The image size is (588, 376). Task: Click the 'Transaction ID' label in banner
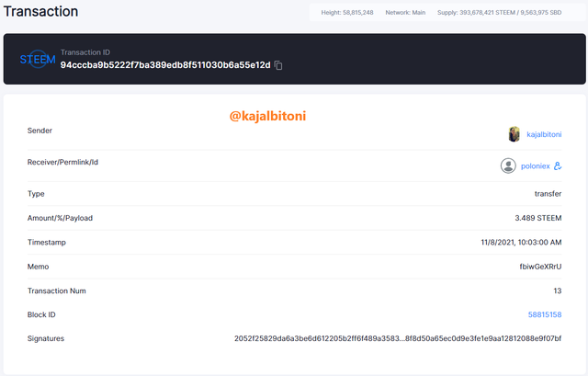point(85,52)
